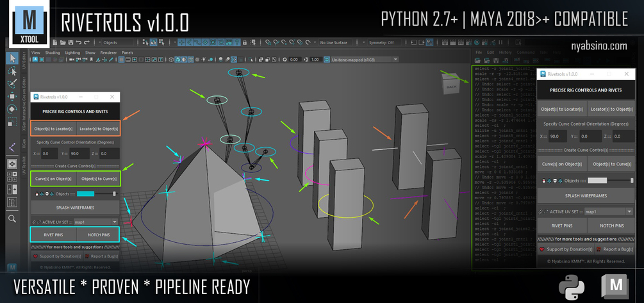The height and width of the screenshot is (303, 644).
Task: Open the Renderer menu in viewport
Action: 108,53
